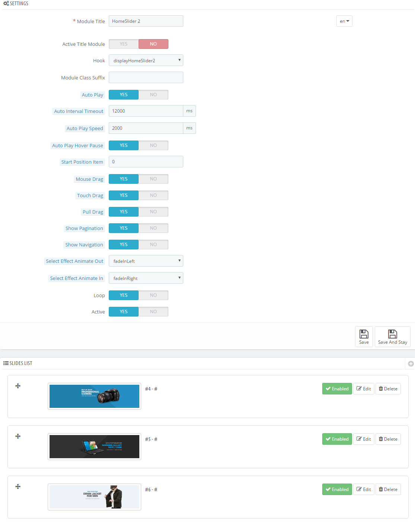Viewport: 415px width, 532px height.
Task: Focus the Module Class Suffix field
Action: [x=146, y=78]
